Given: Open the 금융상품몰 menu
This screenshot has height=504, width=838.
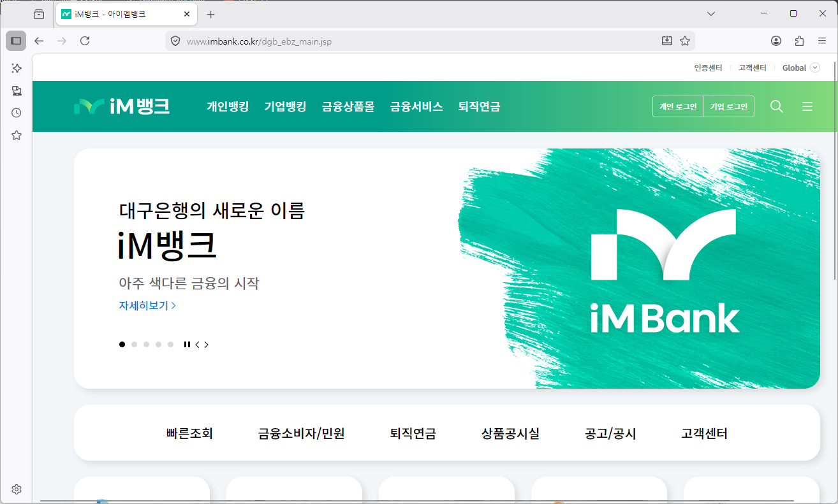Looking at the screenshot, I should (348, 106).
